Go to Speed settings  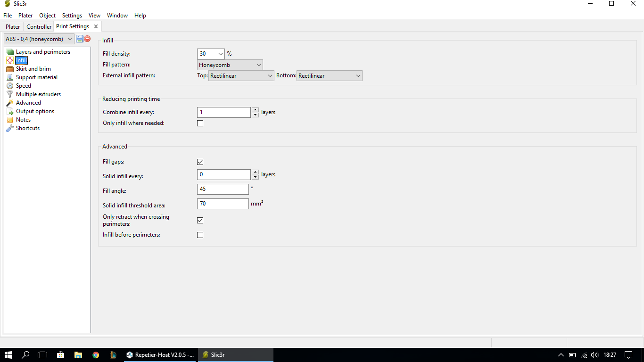pos(23,86)
